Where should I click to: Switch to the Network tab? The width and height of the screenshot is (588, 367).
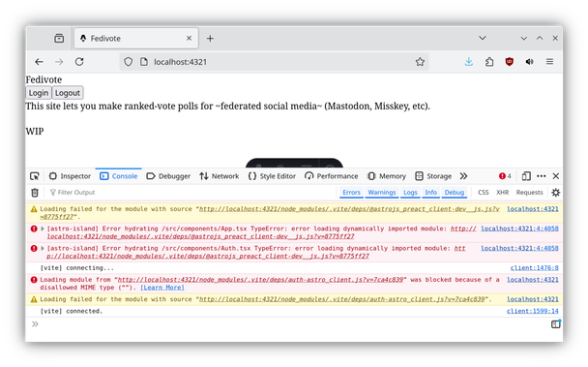coord(220,176)
